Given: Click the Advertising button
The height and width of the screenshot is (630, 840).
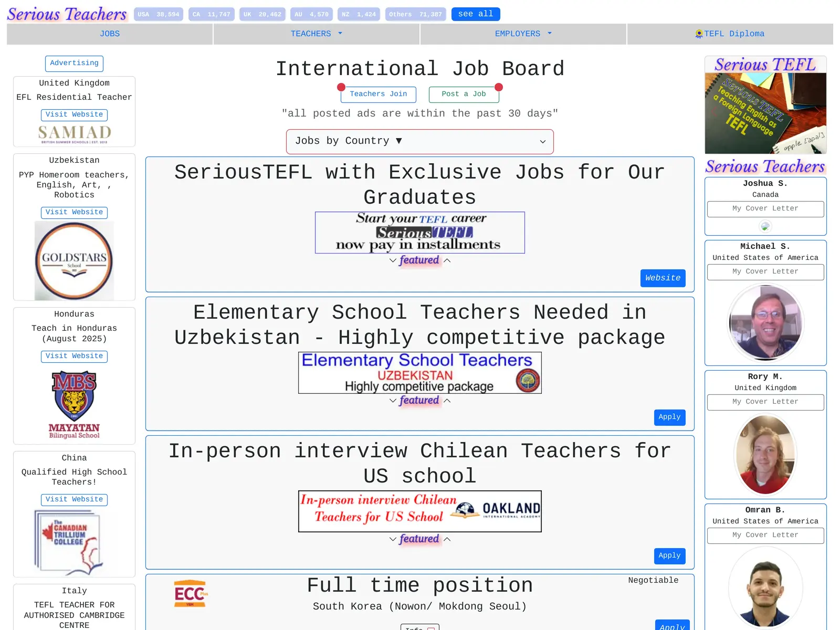Looking at the screenshot, I should [74, 64].
